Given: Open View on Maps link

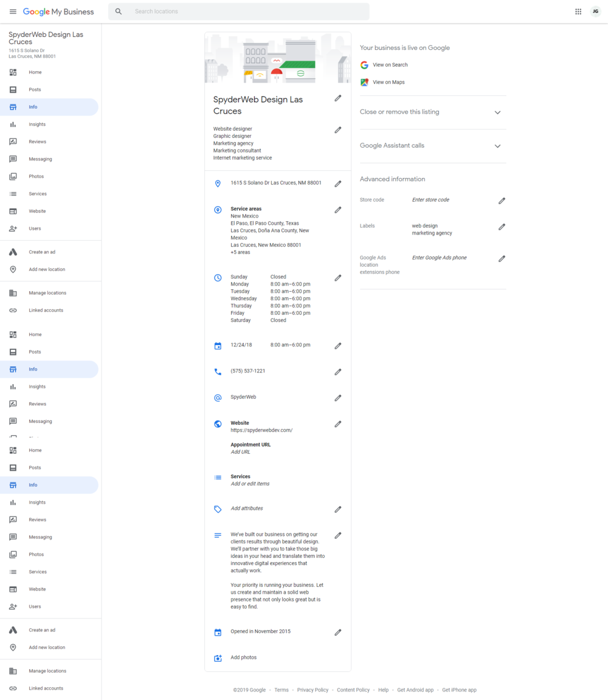Looking at the screenshot, I should [389, 82].
